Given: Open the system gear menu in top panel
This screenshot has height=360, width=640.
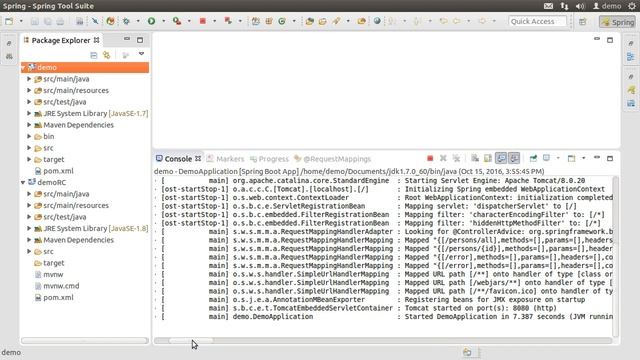Looking at the screenshot, I should click(x=631, y=6).
